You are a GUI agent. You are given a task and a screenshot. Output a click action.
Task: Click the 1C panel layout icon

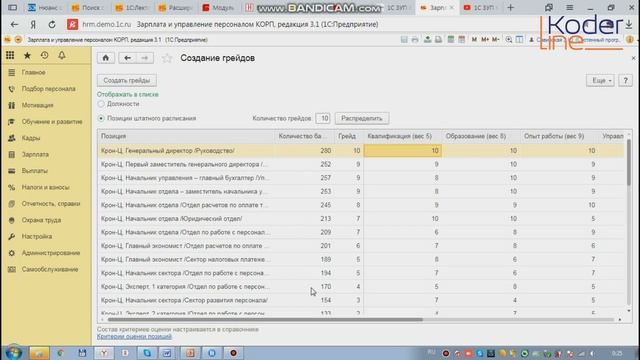(x=519, y=40)
